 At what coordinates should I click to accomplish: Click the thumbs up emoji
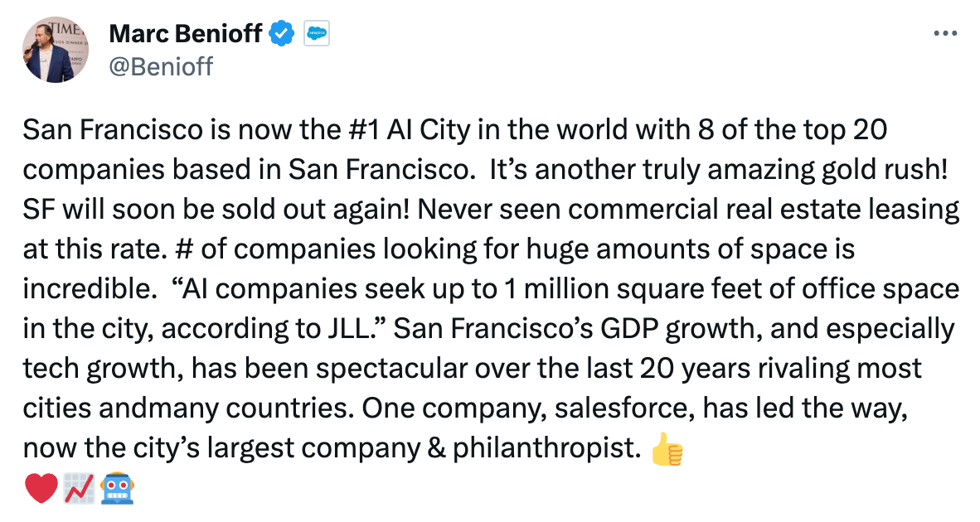tap(667, 450)
